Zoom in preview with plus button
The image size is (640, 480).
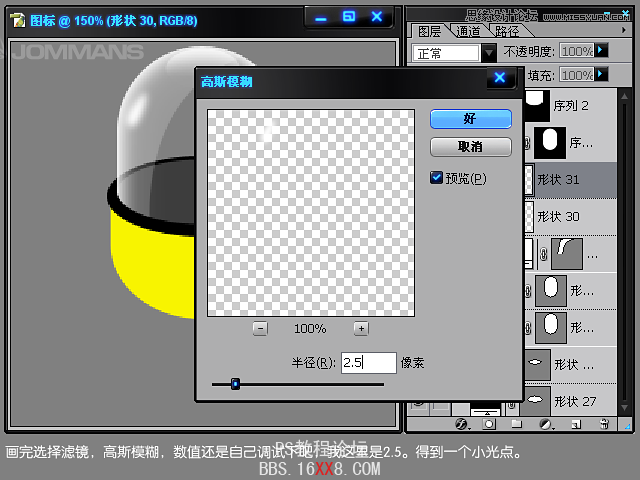361,328
